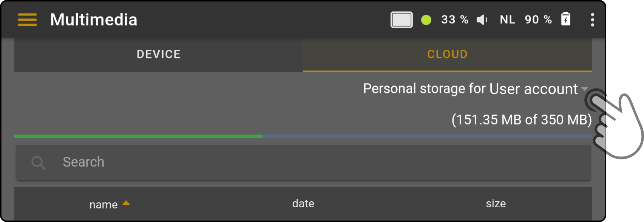
Task: Open the hamburger menu next to Multimedia
Action: point(27,20)
